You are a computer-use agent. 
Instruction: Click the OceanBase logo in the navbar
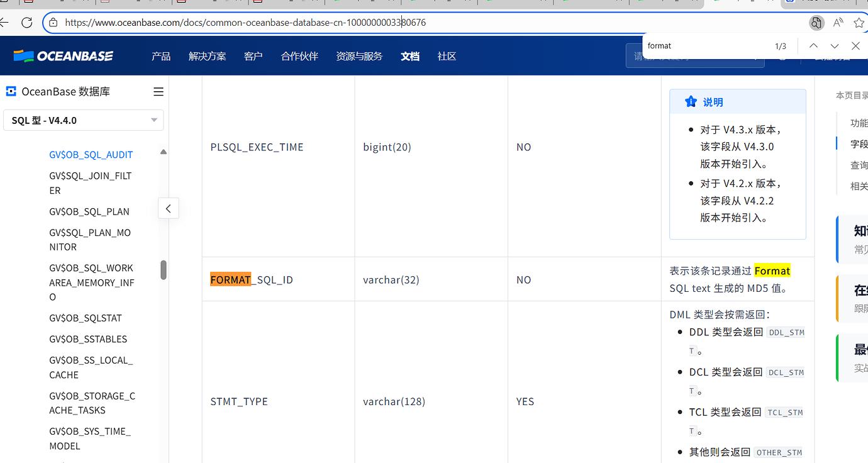(63, 55)
